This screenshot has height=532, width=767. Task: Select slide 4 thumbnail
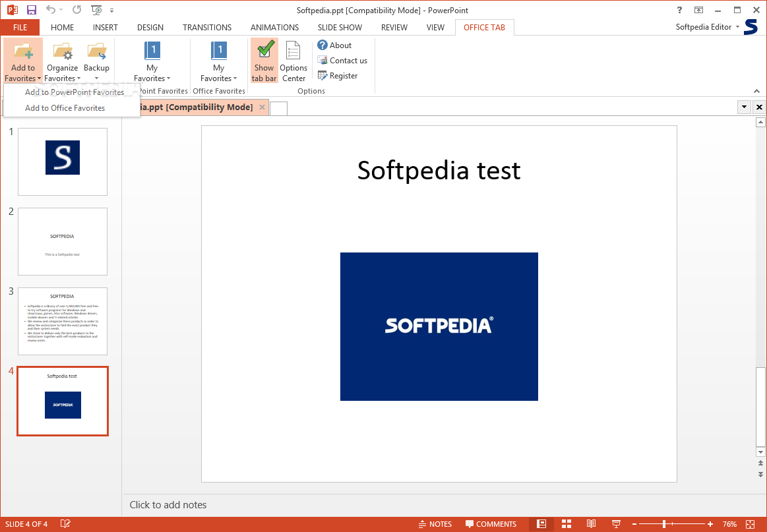tap(63, 401)
